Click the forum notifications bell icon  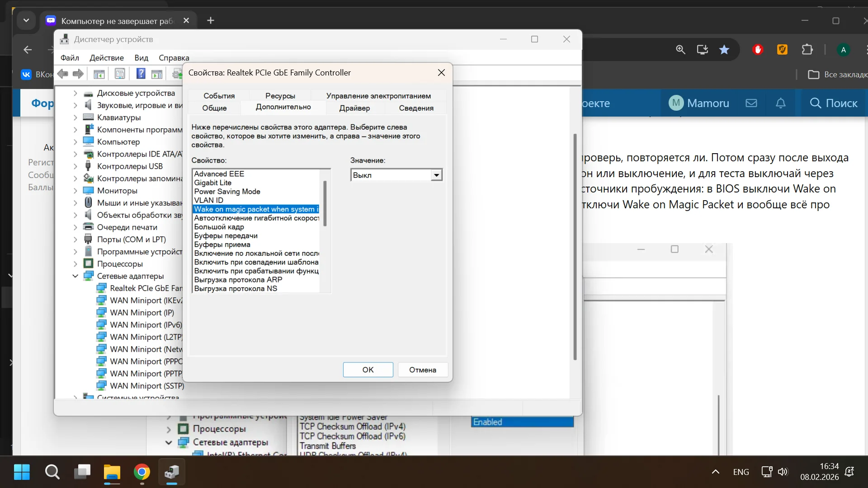(x=781, y=103)
